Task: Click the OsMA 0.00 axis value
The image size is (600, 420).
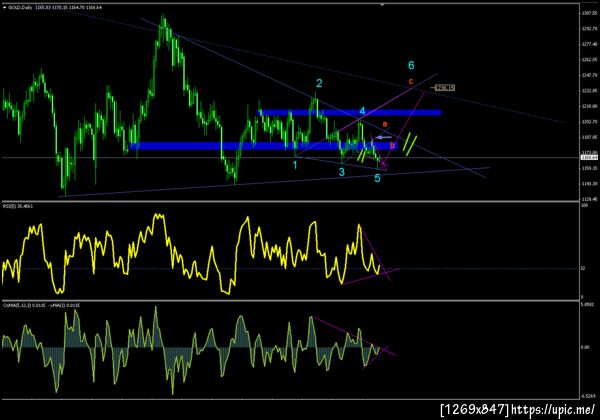Action: (x=585, y=347)
